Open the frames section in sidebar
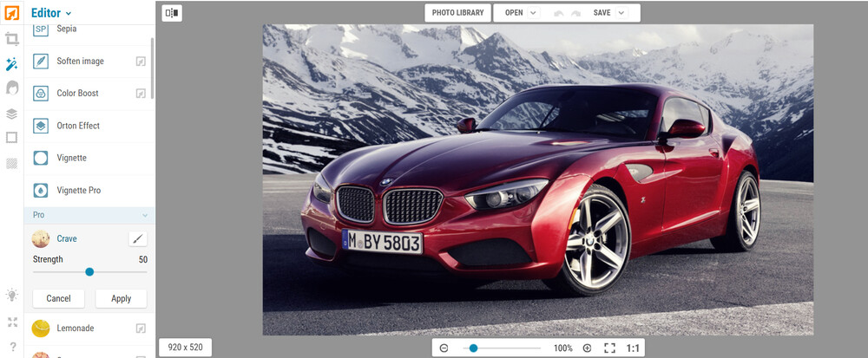 (11, 138)
